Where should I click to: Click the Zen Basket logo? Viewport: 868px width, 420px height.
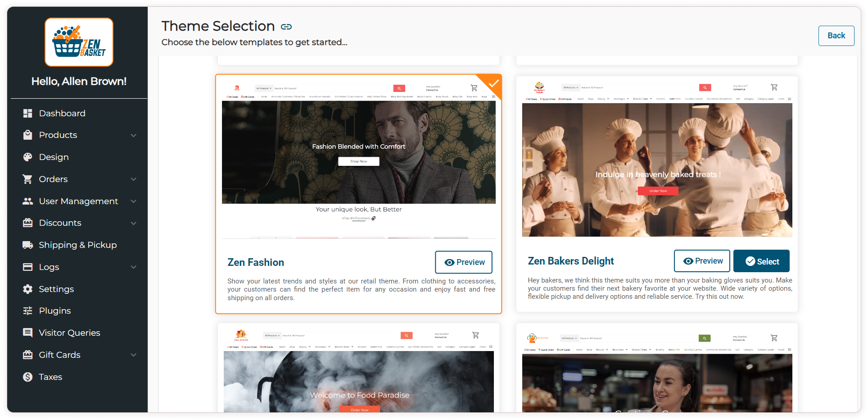tap(79, 42)
